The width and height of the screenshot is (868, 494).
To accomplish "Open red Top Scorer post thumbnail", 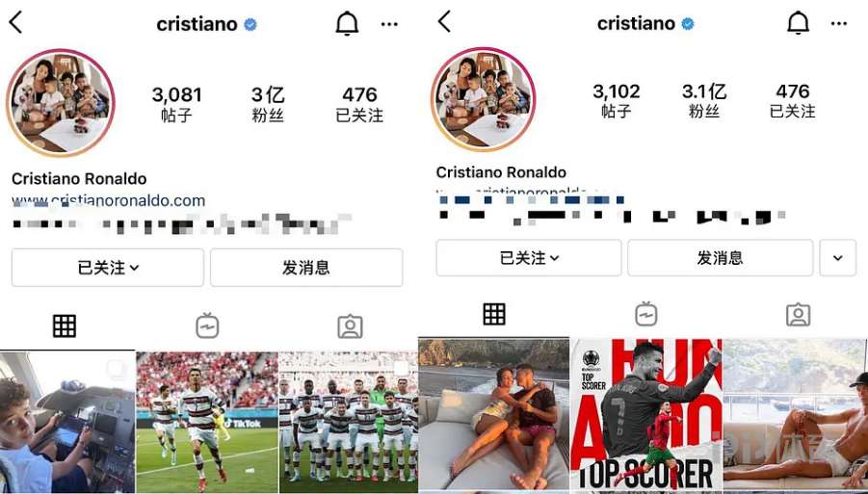I will 646,415.
